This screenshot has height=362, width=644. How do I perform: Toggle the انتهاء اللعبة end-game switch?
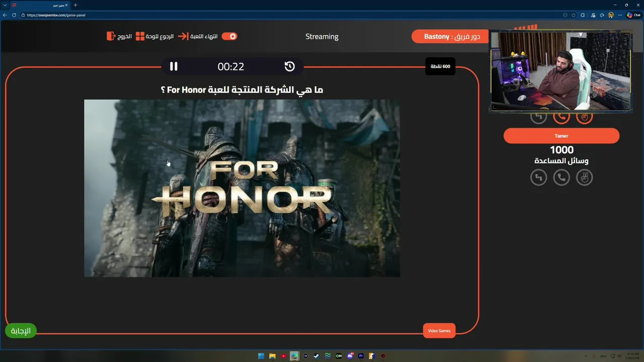[229, 36]
